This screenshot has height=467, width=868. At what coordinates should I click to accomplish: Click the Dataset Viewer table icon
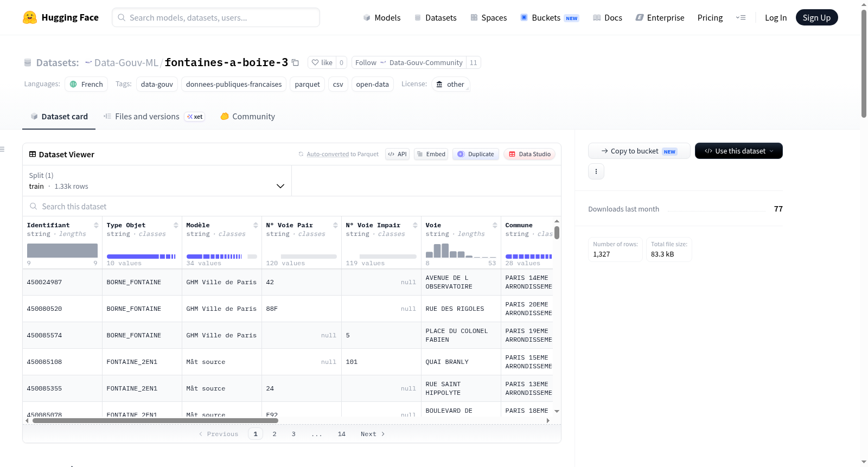[33, 155]
